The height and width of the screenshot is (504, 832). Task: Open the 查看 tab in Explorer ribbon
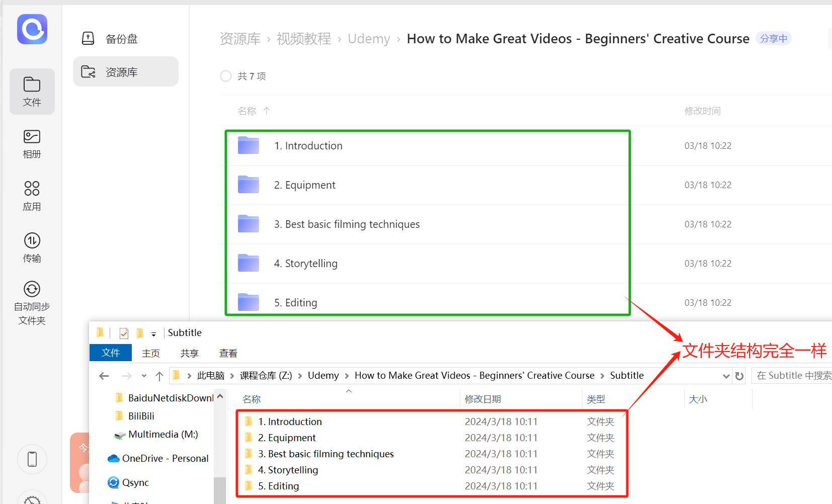coord(228,353)
